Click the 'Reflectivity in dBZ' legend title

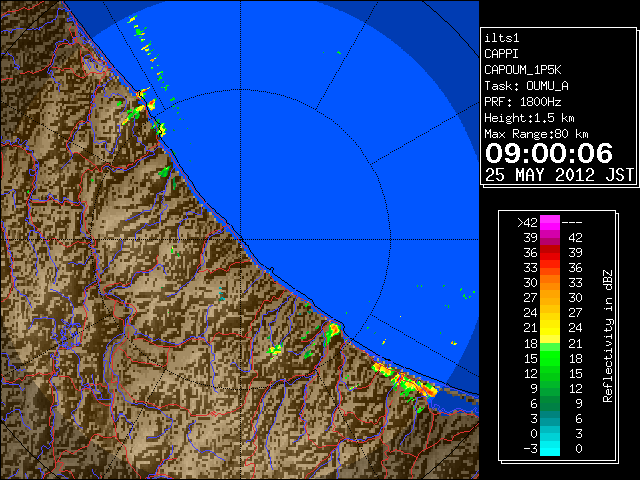coord(608,336)
